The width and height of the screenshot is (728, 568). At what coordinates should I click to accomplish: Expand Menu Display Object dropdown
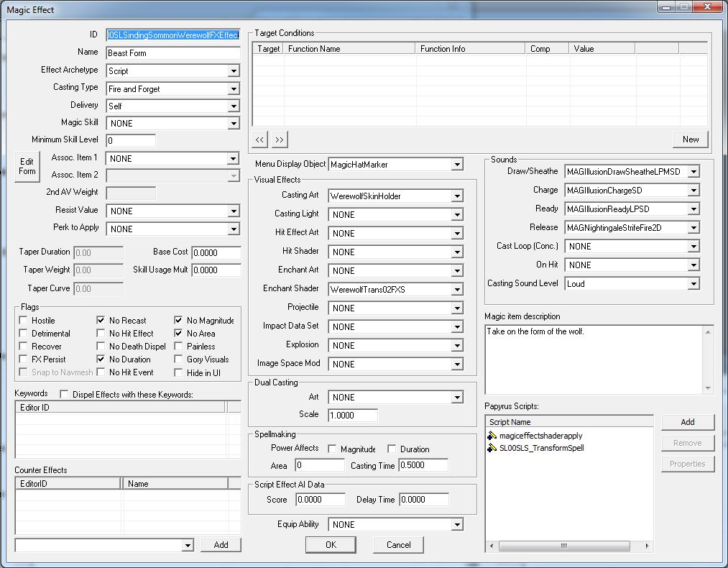[457, 165]
